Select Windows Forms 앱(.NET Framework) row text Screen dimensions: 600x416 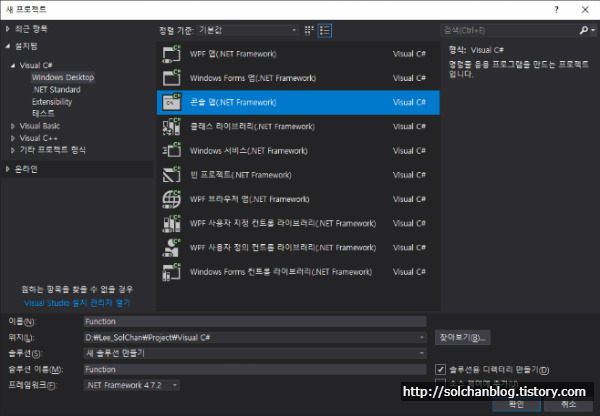point(253,78)
